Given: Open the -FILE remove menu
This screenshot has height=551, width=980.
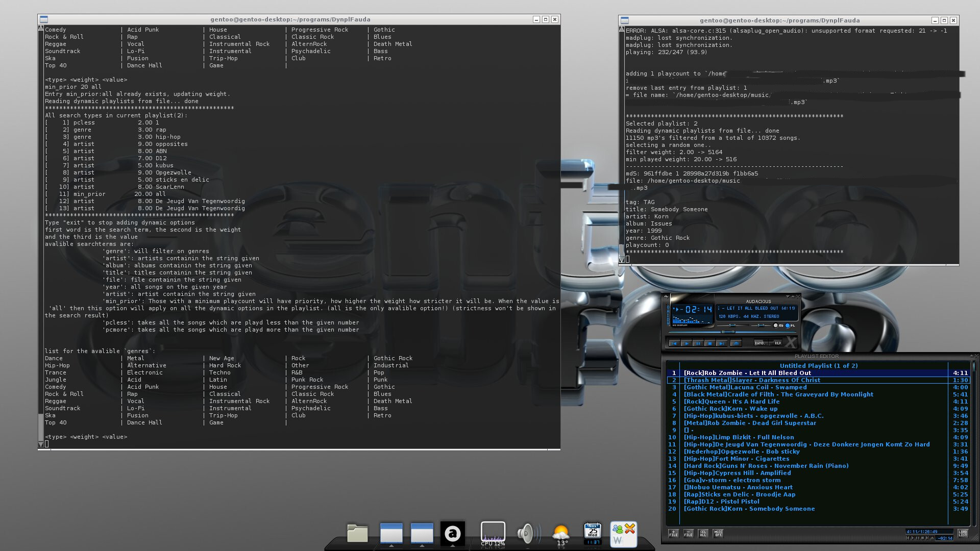Looking at the screenshot, I should (688, 534).
